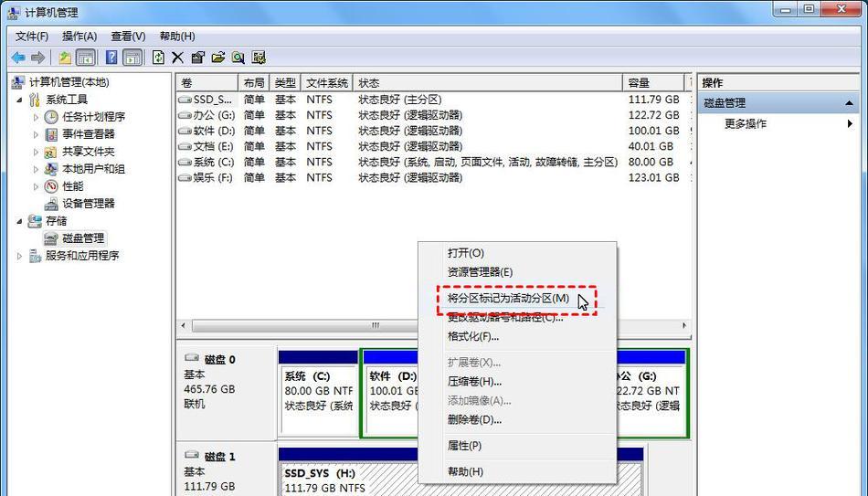Expand the 本地用户和组 node arrow

(x=36, y=169)
